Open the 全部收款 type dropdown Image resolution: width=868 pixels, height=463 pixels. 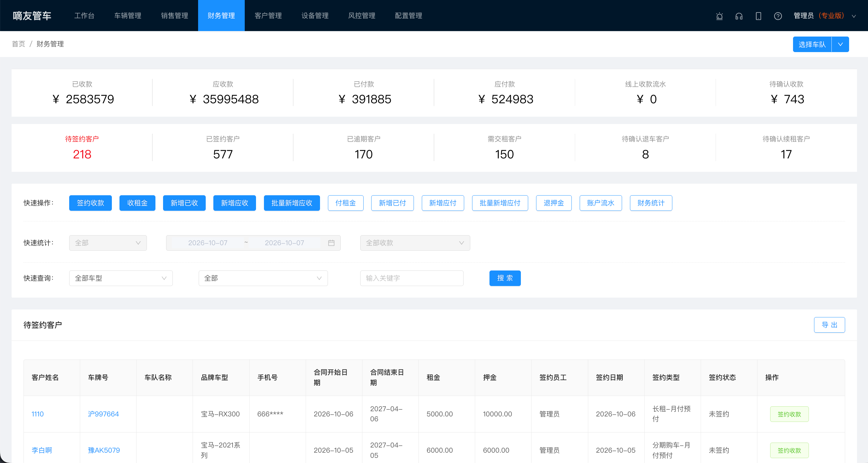415,243
